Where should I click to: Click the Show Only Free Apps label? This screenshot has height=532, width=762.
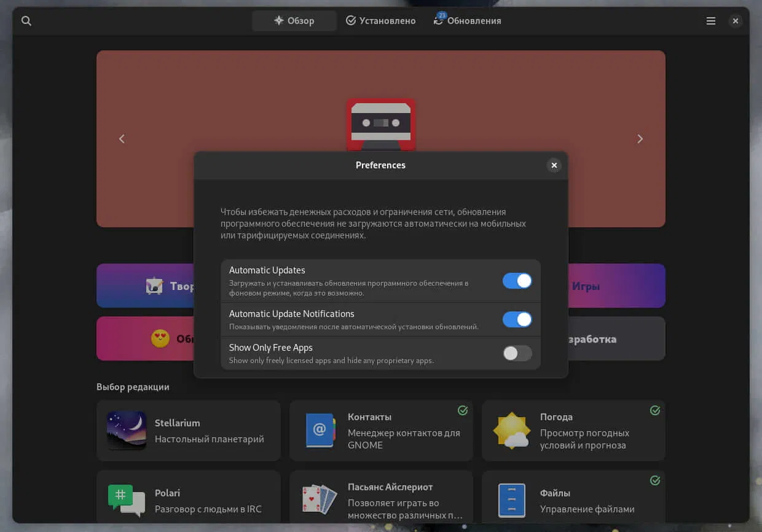click(x=271, y=348)
